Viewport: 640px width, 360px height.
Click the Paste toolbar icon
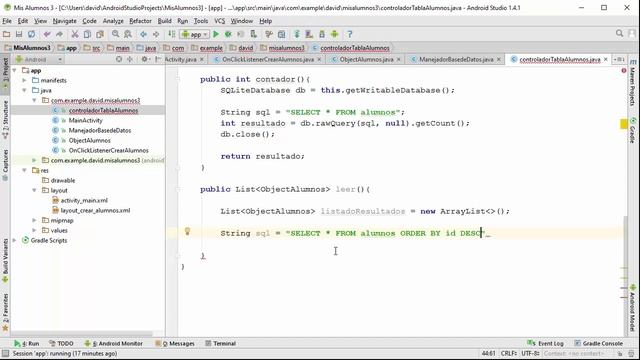[100, 34]
